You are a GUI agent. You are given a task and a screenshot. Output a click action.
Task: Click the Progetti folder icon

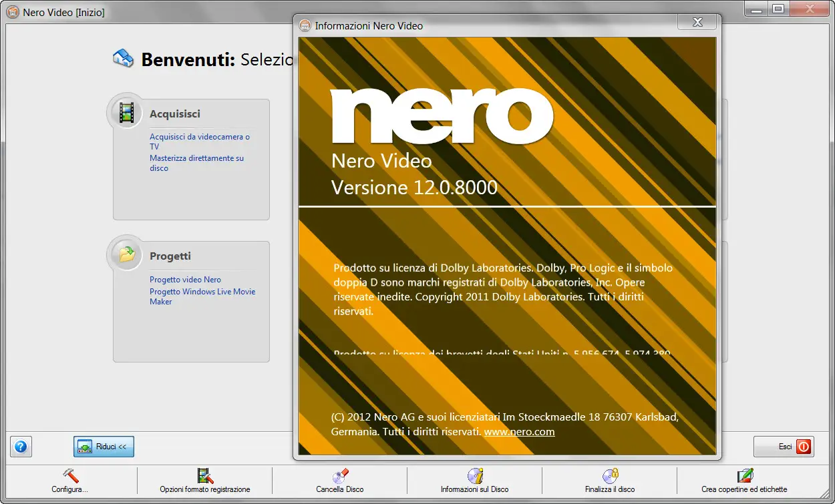coord(126,254)
